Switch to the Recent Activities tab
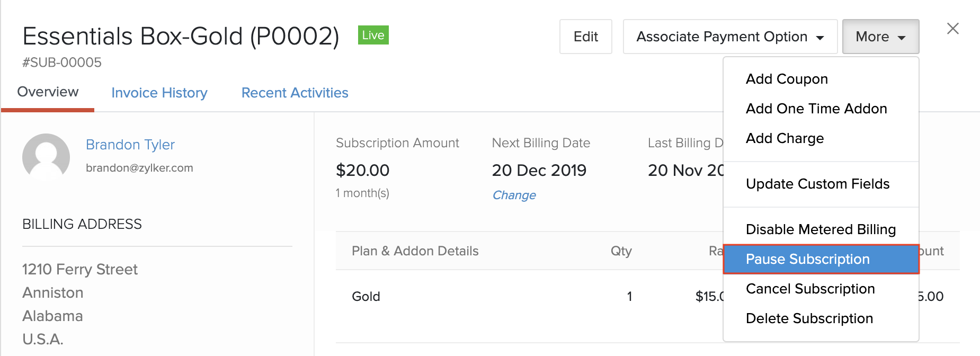The image size is (980, 356). pyautogui.click(x=295, y=93)
